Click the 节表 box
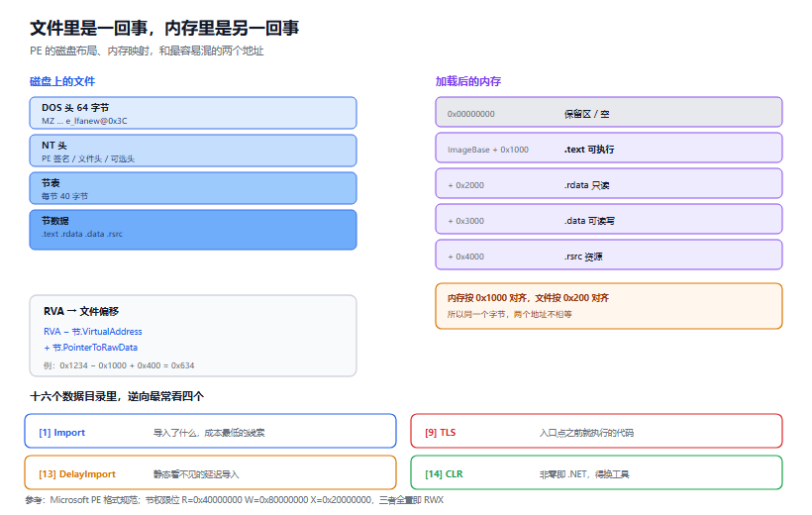812x515 pixels. [x=193, y=188]
